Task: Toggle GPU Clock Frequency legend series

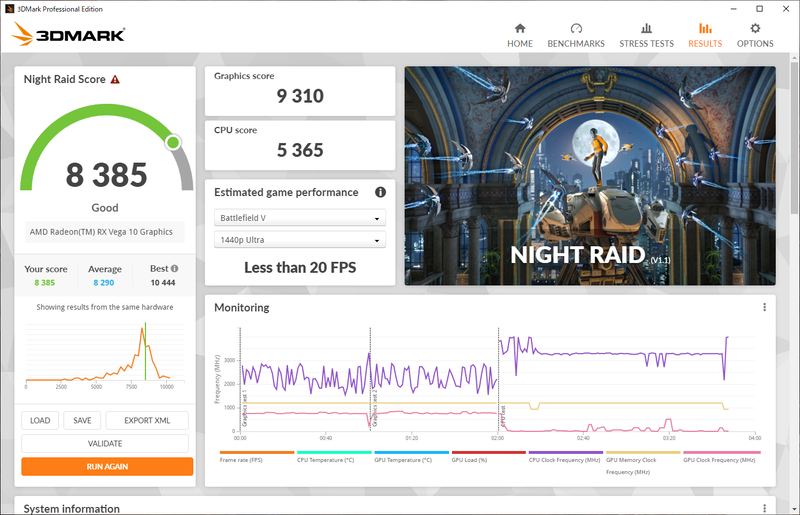Action: (x=721, y=456)
